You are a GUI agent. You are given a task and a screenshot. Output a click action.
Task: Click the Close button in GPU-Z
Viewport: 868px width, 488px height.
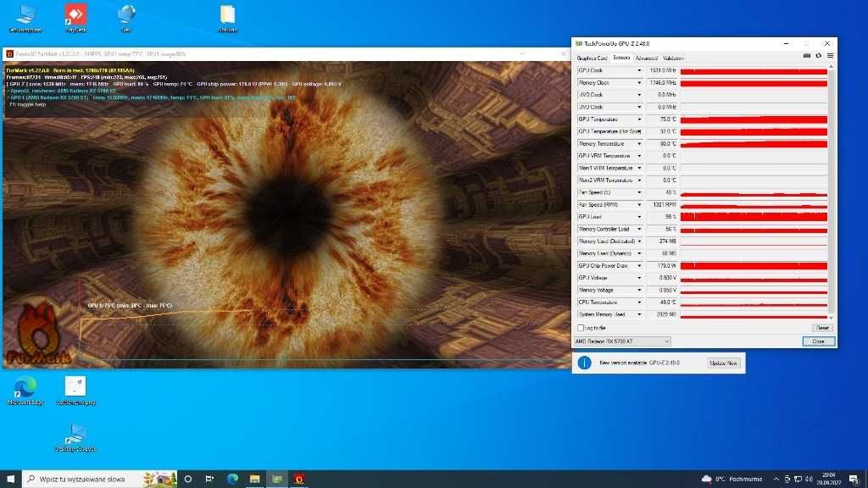818,341
